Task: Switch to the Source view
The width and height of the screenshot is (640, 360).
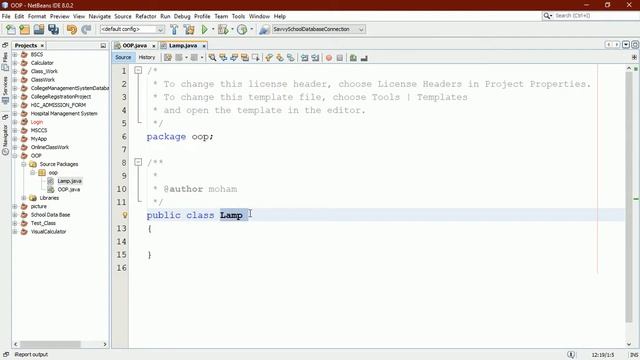Action: click(x=123, y=58)
